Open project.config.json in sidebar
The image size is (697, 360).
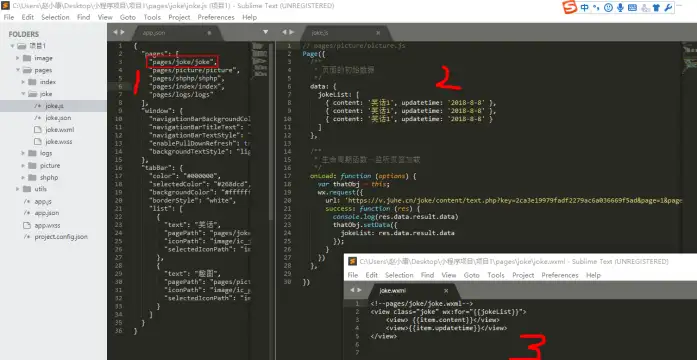click(61, 237)
